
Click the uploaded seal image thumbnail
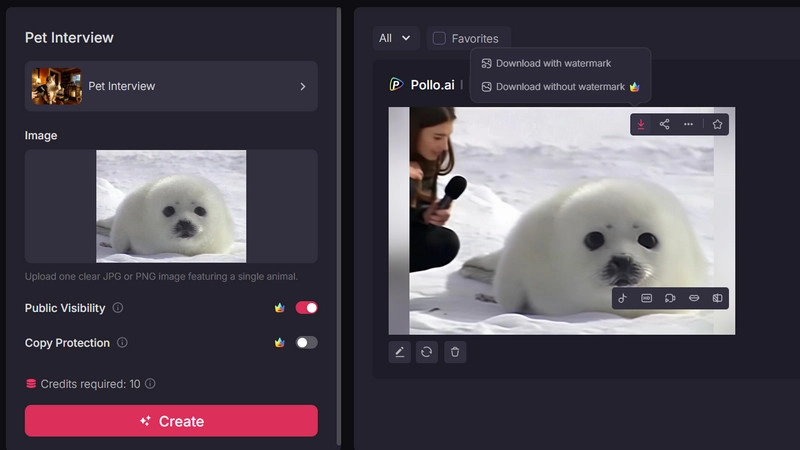(171, 206)
